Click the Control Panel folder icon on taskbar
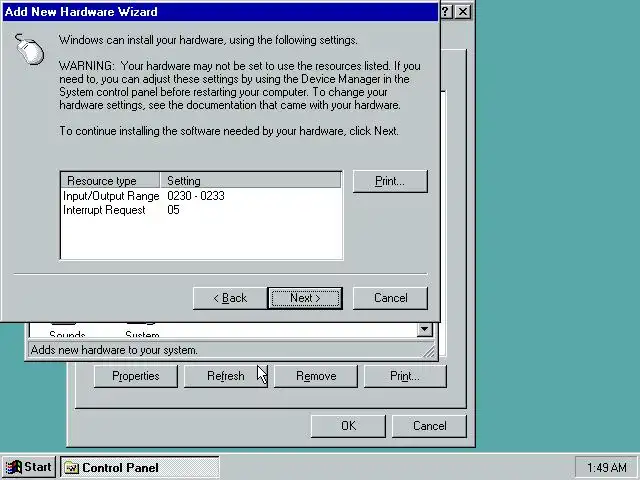Image resolution: width=640 pixels, height=480 pixels. 72,468
